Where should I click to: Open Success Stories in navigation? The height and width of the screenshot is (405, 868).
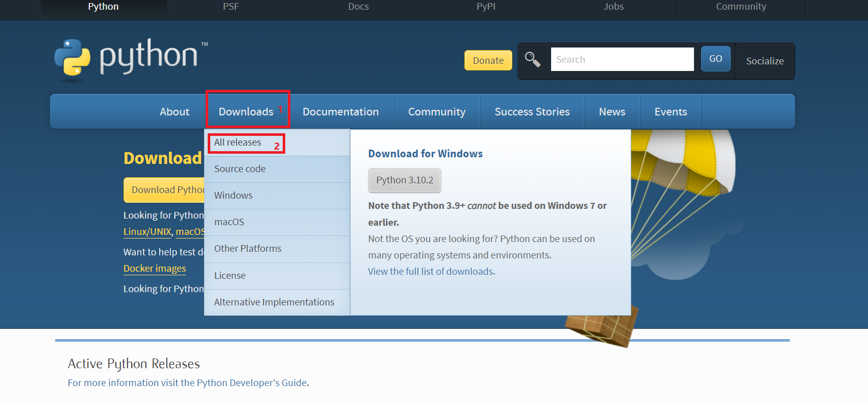532,112
